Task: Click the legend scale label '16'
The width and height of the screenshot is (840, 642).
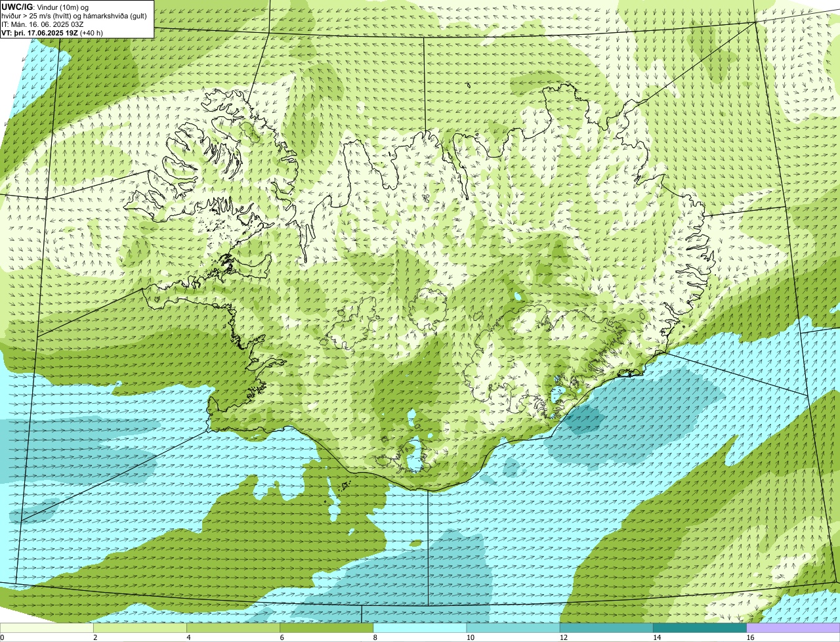Action: [x=750, y=637]
